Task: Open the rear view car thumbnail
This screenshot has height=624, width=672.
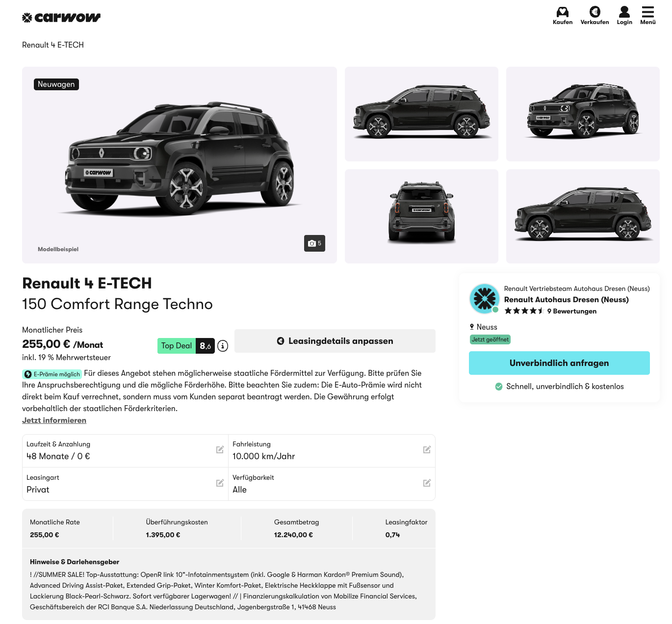Action: click(421, 216)
